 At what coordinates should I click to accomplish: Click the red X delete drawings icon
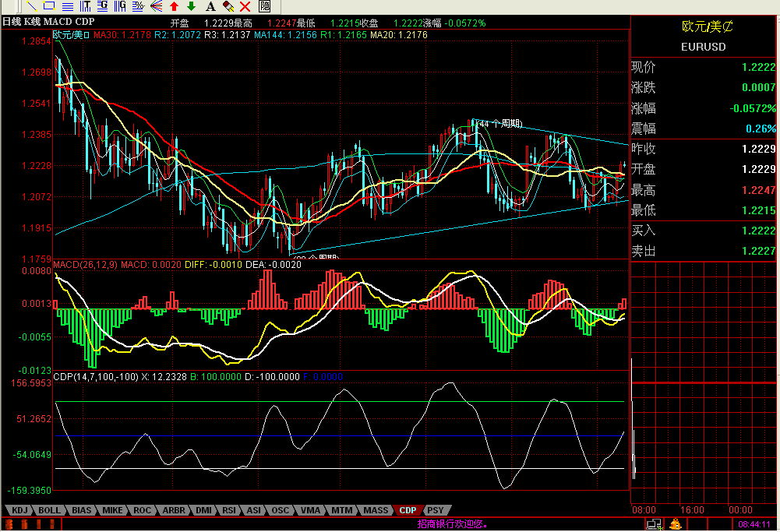coord(245,5)
